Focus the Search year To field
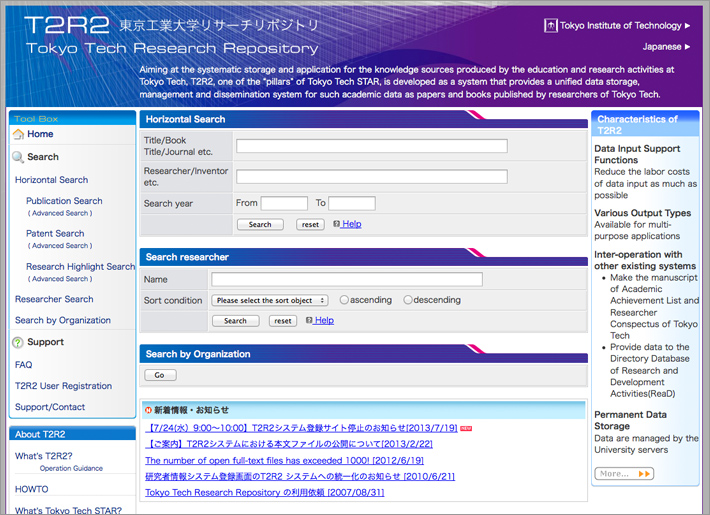This screenshot has width=710, height=515. click(x=352, y=203)
